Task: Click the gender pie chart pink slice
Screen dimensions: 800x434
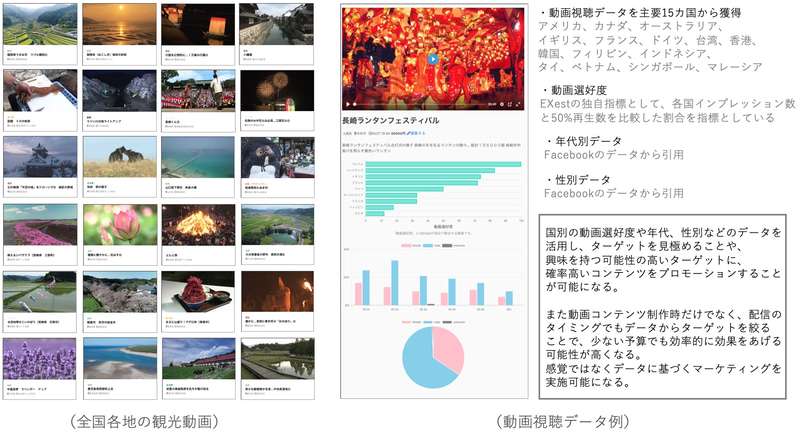Action: [449, 348]
